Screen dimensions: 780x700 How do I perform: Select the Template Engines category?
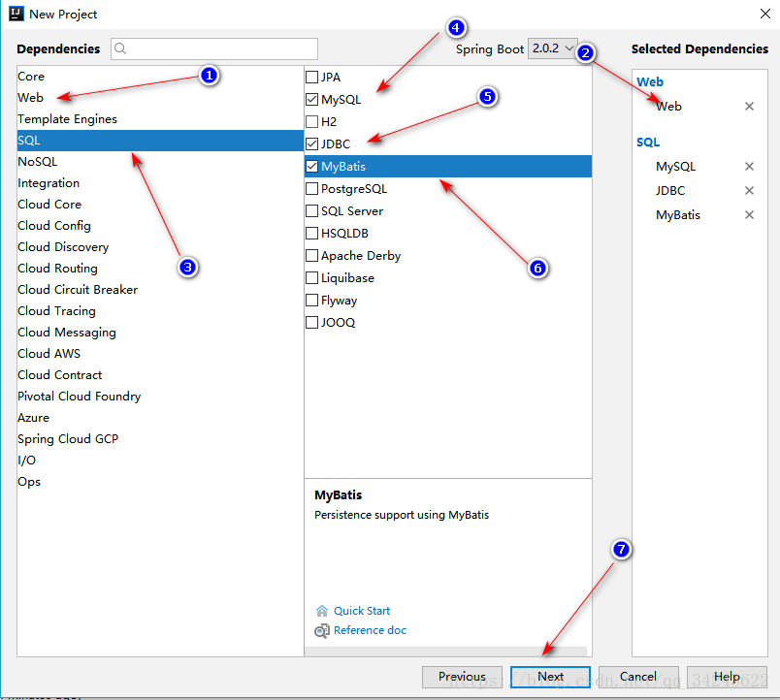point(160,119)
